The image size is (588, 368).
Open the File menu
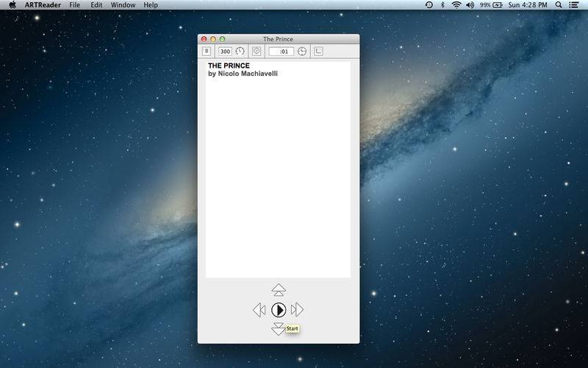75,5
